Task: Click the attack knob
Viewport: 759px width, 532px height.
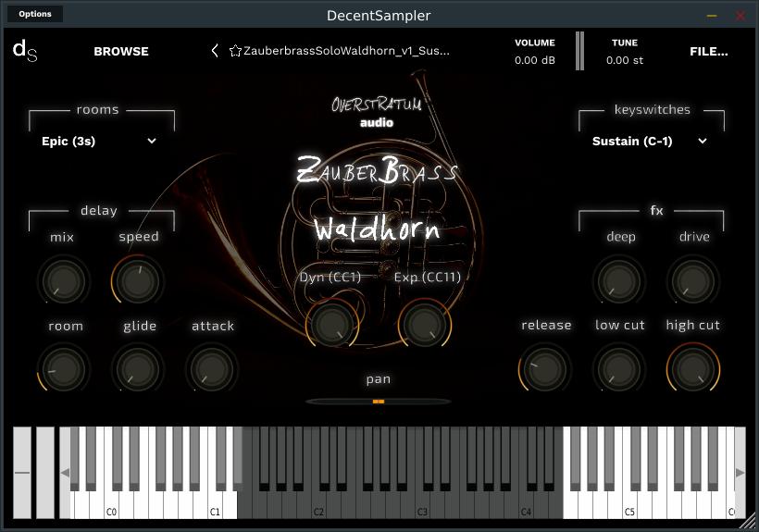Action: tap(212, 369)
